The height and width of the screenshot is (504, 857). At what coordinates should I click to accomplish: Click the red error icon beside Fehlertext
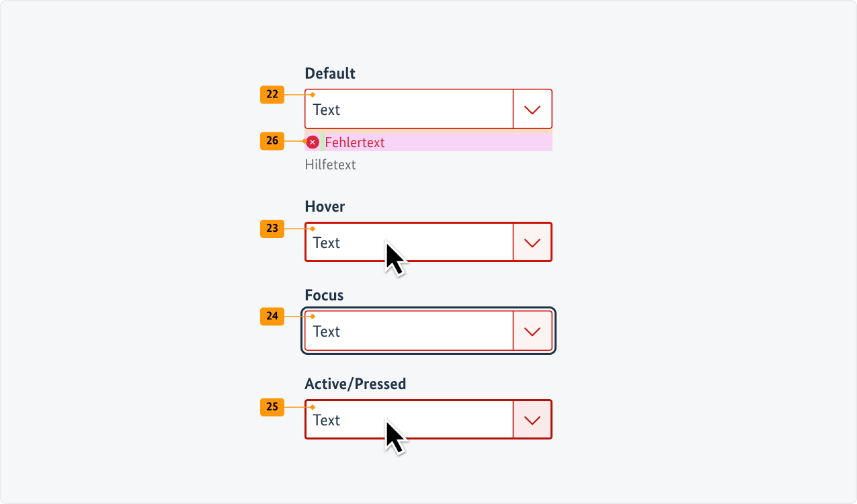[313, 142]
